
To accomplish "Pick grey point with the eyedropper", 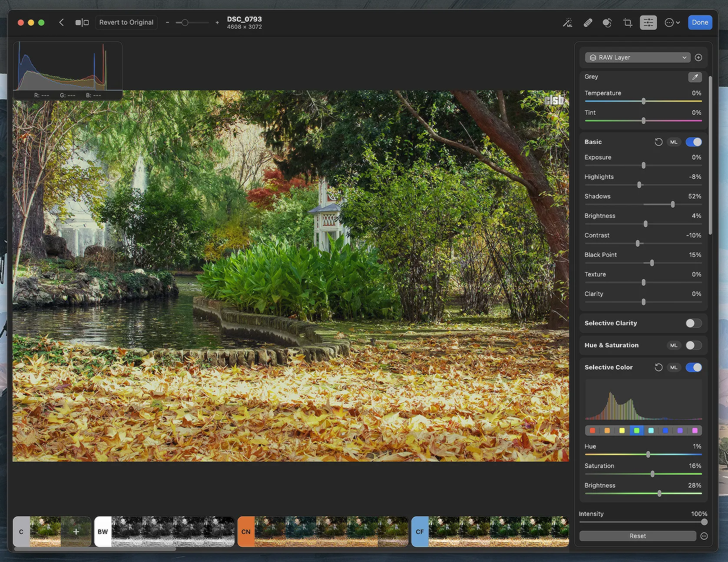I will click(695, 77).
